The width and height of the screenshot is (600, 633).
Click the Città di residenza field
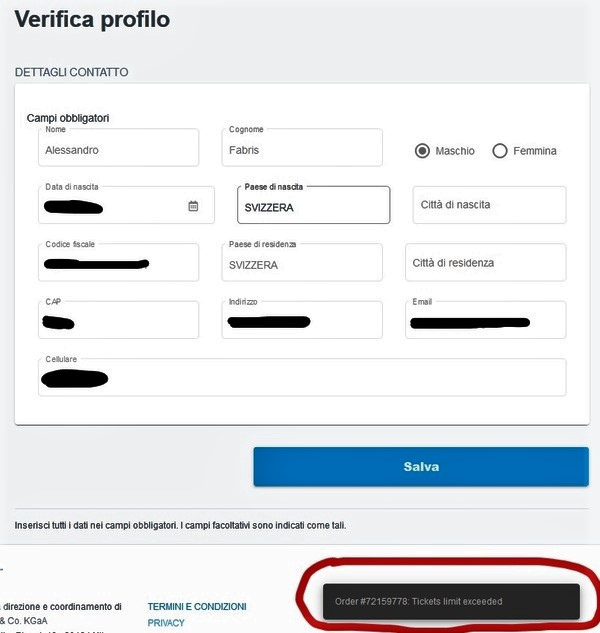pyautogui.click(x=486, y=262)
